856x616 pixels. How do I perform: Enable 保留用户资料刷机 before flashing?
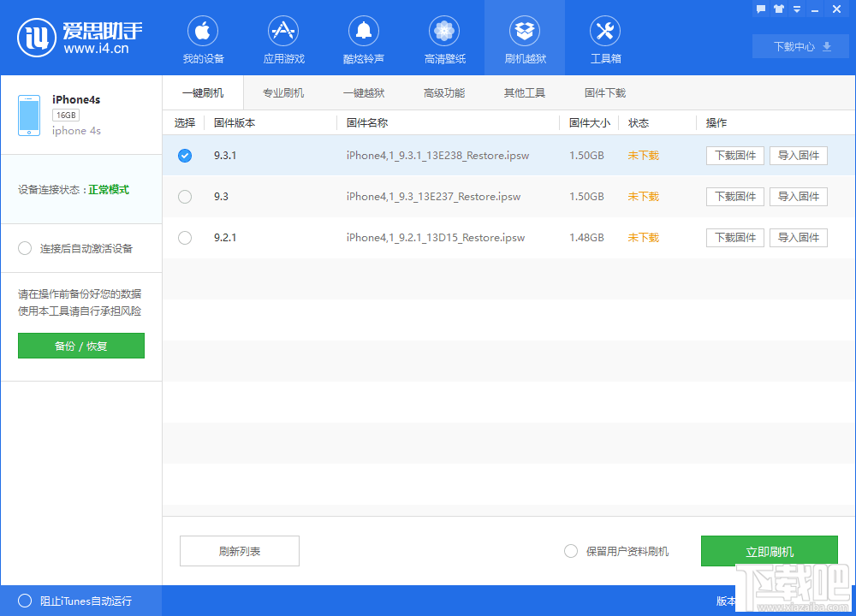(x=571, y=551)
